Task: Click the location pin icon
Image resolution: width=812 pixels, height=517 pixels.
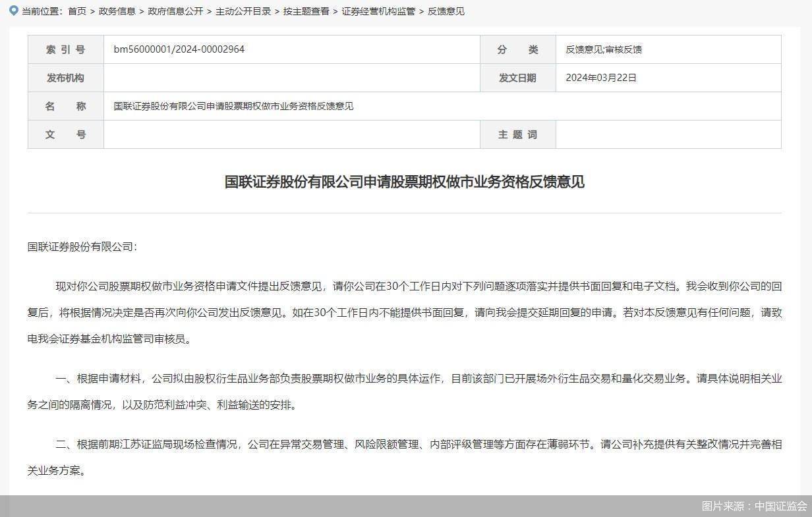Action: (x=14, y=11)
